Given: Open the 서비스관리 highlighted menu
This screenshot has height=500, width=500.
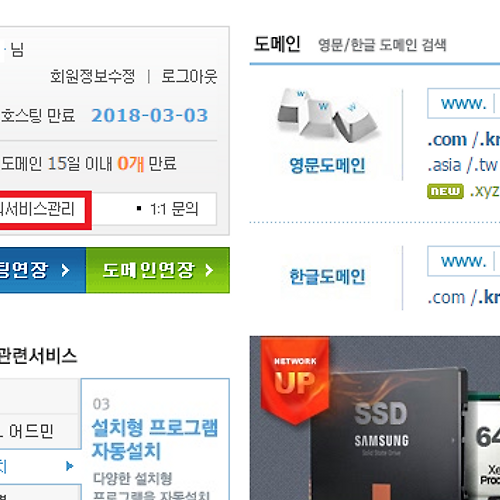Looking at the screenshot, I should click(x=42, y=210).
